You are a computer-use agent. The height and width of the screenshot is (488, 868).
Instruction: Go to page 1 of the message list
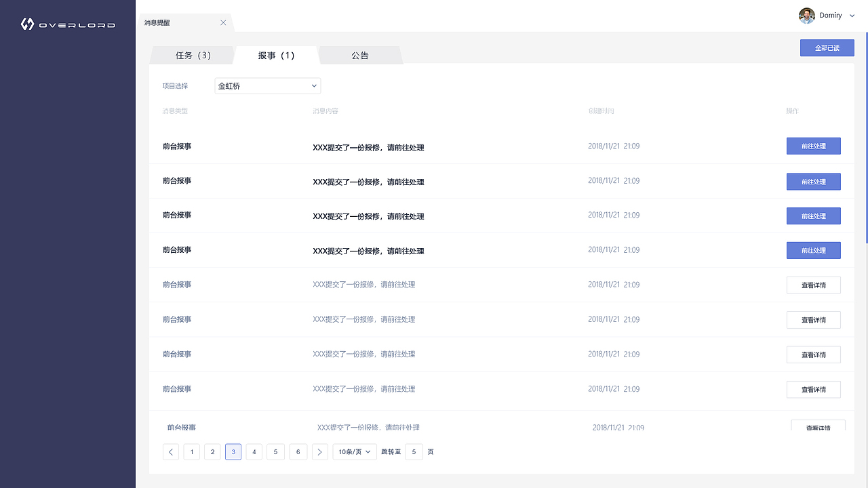tap(191, 451)
